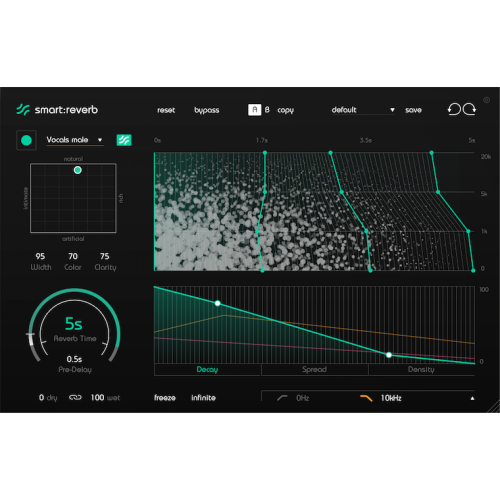Click the orange high-cut filter icon
This screenshot has height=500, width=500.
[366, 398]
